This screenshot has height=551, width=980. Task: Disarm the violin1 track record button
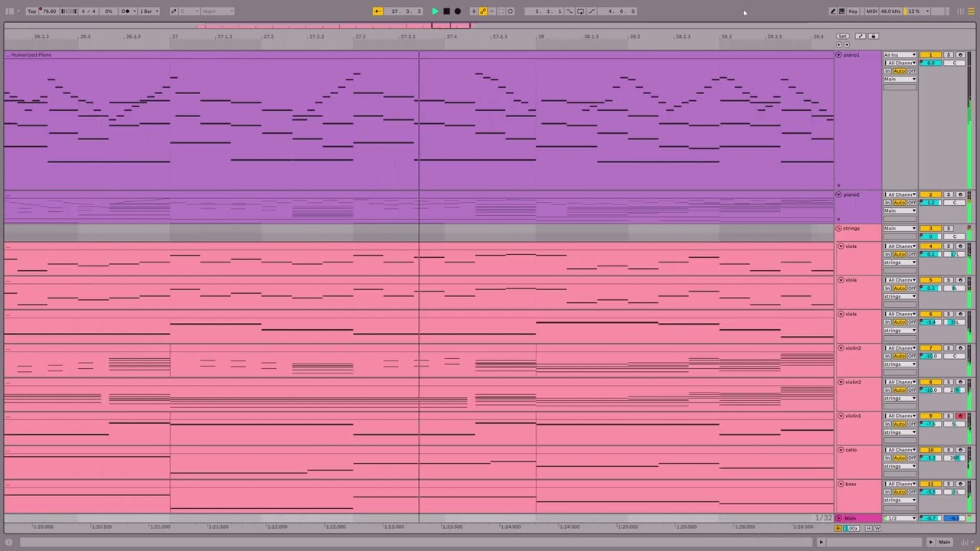[960, 416]
